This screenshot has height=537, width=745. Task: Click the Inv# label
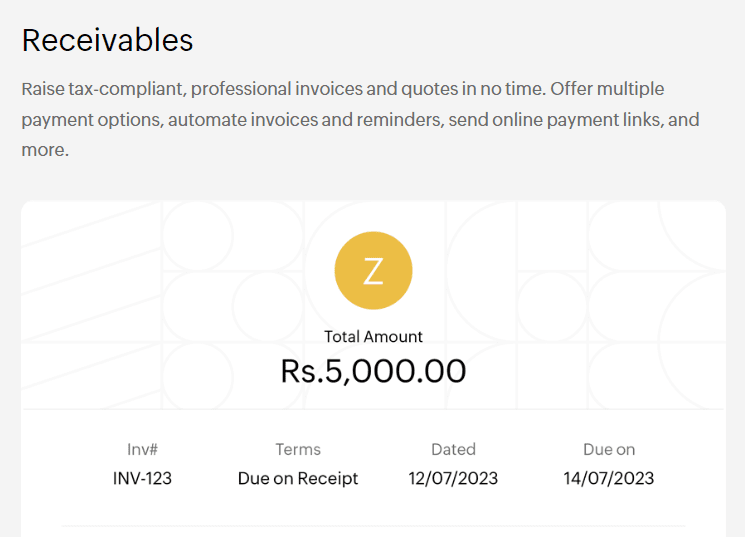click(x=142, y=449)
